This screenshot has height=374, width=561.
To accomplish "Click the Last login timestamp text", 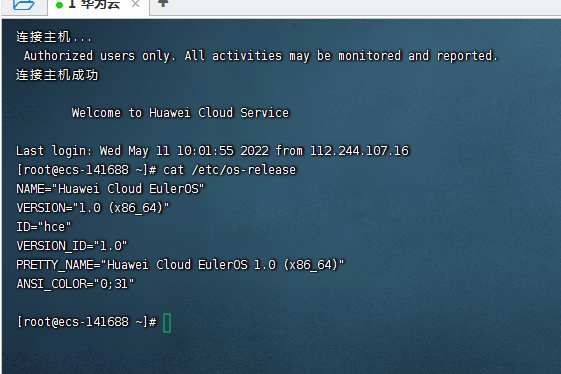I will 212,151.
